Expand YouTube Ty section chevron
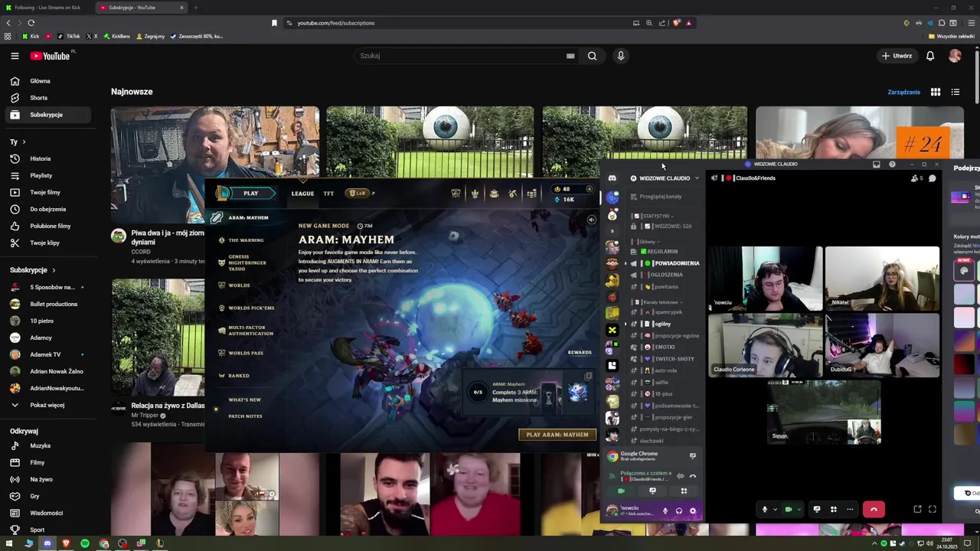This screenshot has height=551, width=980. tap(24, 142)
